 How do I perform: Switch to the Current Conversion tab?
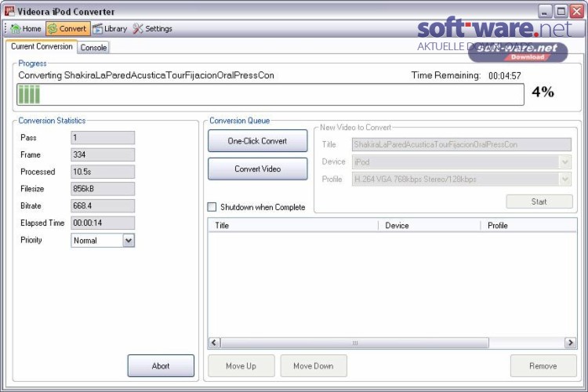click(x=42, y=46)
